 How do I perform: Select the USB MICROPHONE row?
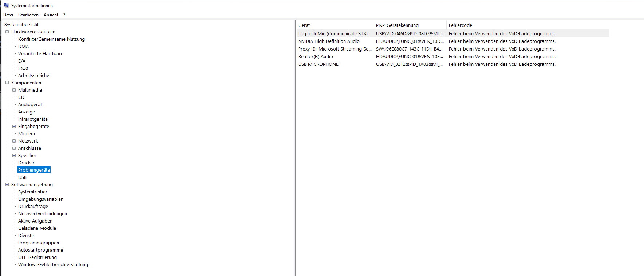(453, 64)
